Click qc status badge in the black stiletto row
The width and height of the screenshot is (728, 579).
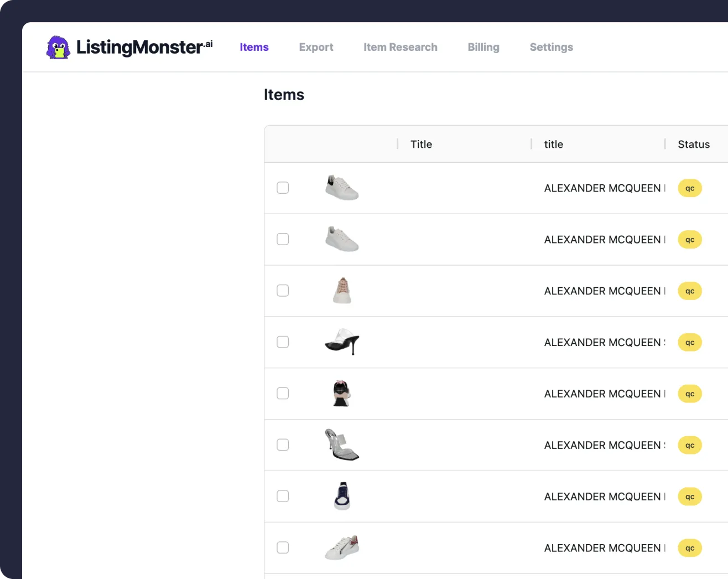(x=690, y=343)
